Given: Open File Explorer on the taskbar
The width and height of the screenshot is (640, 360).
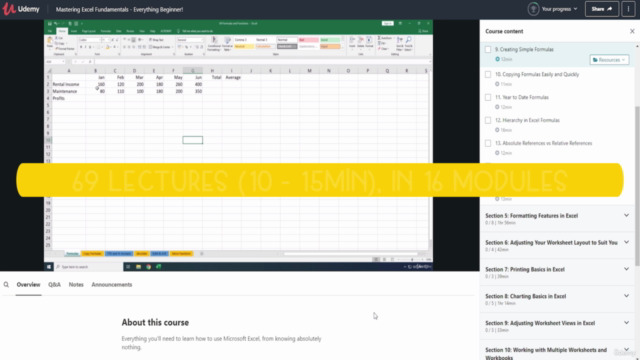Looking at the screenshot, I should click(x=138, y=267).
